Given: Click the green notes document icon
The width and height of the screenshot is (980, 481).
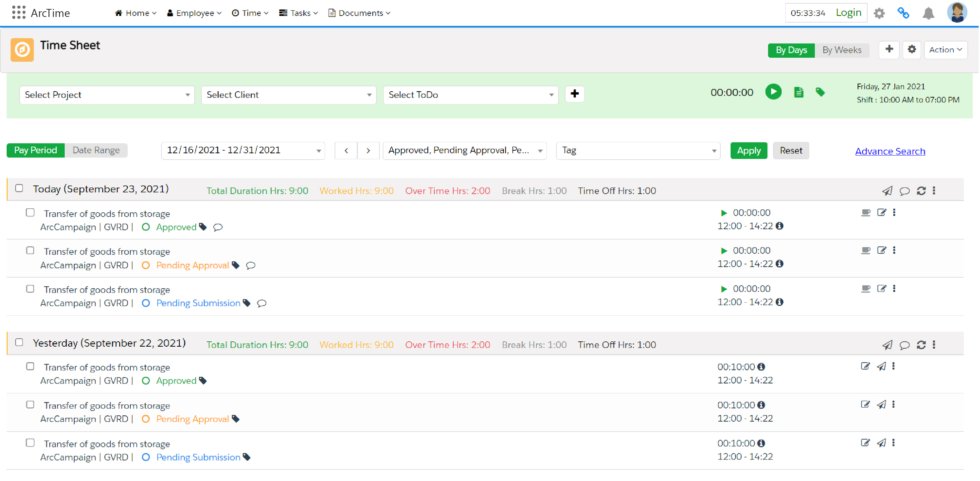Looking at the screenshot, I should (x=799, y=92).
